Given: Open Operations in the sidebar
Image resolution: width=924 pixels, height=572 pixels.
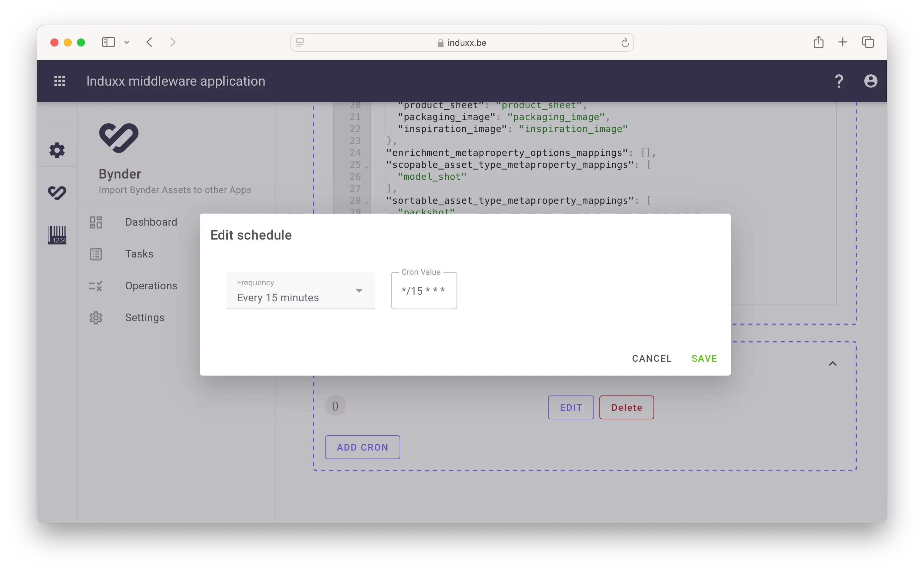Looking at the screenshot, I should (151, 286).
